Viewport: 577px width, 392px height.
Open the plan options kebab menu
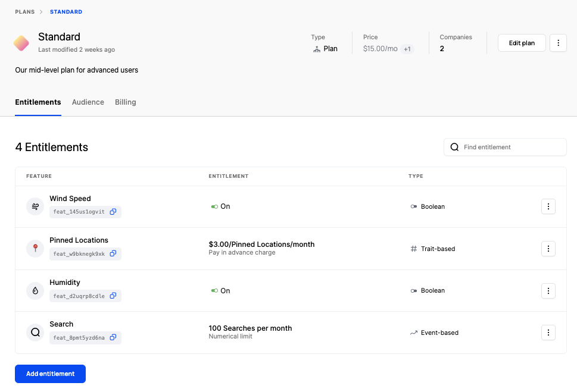[x=558, y=43]
